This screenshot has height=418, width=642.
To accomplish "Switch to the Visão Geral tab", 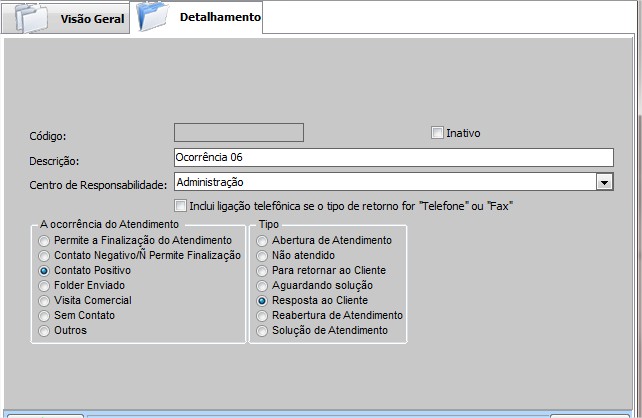I will click(x=93, y=19).
